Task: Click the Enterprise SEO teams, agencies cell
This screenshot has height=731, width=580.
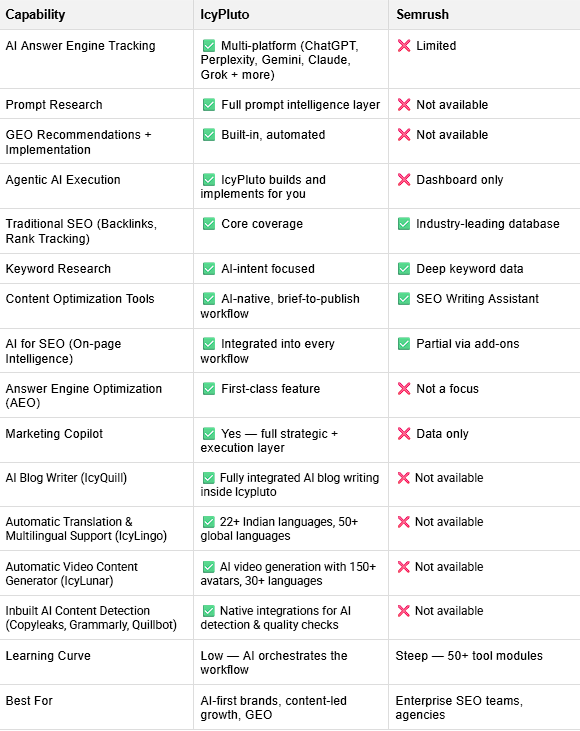Action: [x=459, y=708]
